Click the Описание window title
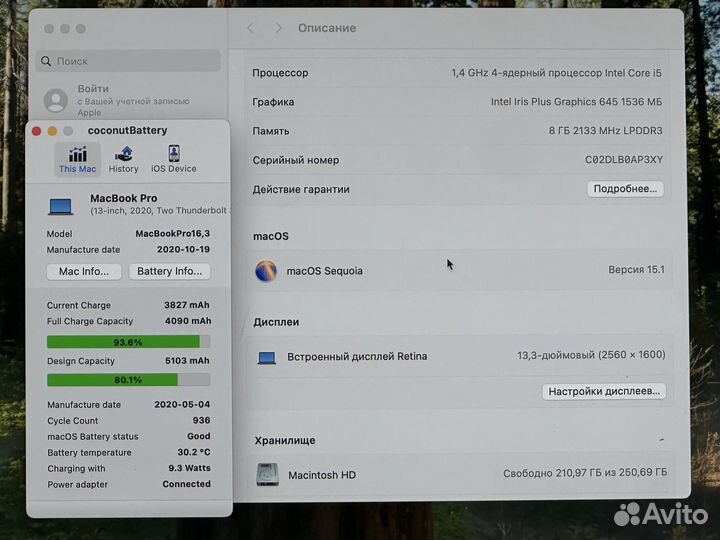720x540 pixels. coord(327,28)
